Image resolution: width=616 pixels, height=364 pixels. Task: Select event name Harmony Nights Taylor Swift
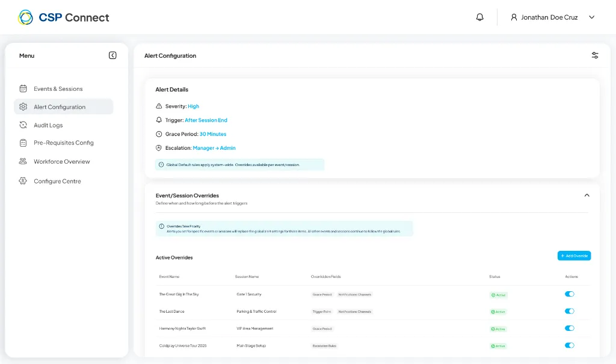click(x=182, y=329)
